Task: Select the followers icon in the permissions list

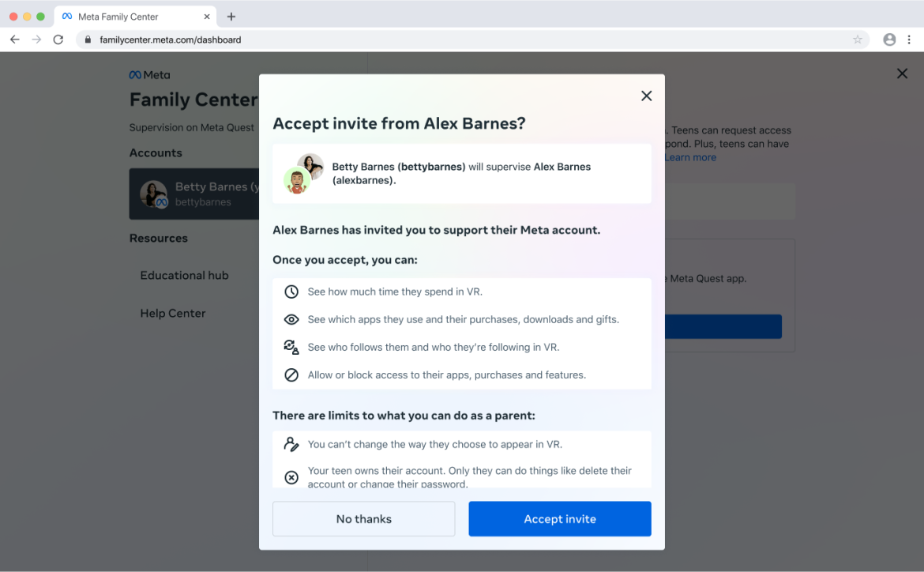Action: tap(292, 347)
